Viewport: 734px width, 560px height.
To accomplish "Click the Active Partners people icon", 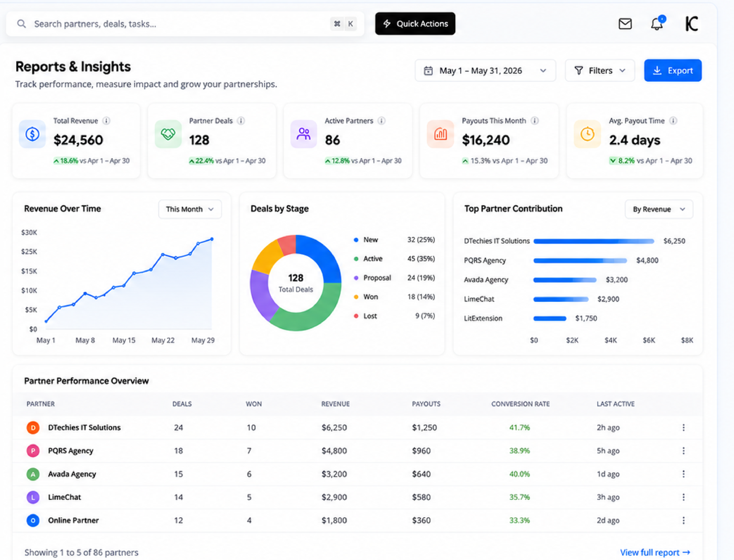I will pos(304,134).
